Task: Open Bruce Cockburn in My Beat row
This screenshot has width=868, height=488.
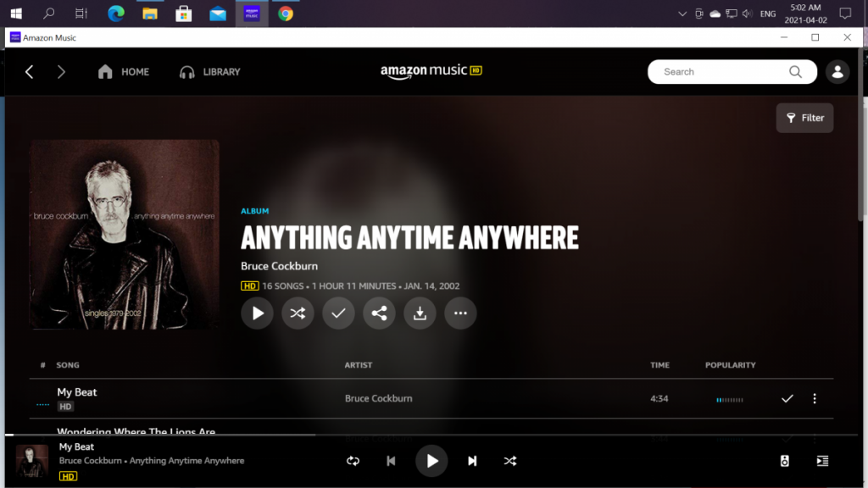Action: 379,398
